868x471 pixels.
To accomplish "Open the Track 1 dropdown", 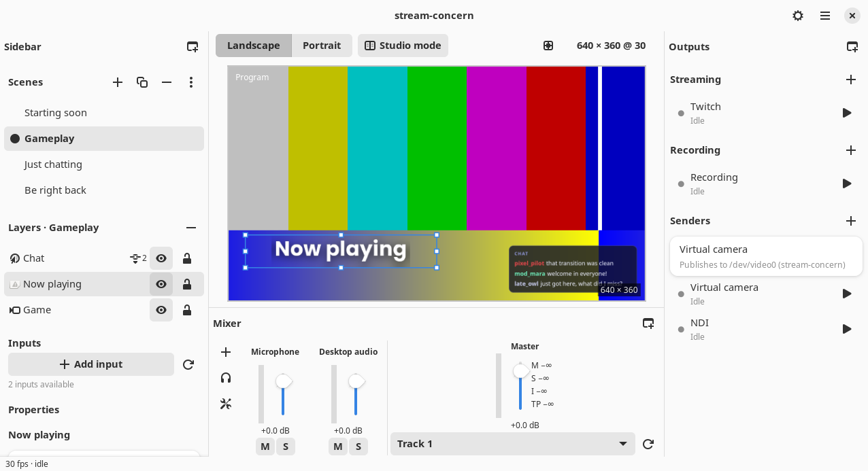I will click(x=512, y=444).
